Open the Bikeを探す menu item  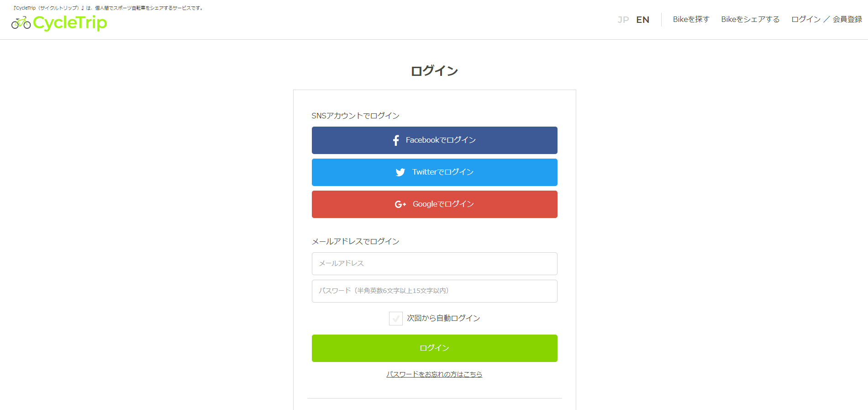coord(691,19)
